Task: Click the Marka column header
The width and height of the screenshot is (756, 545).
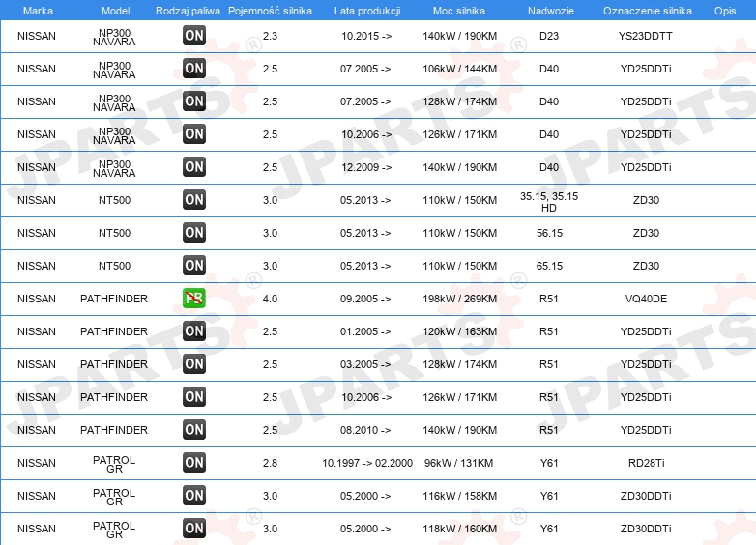Action: point(38,11)
